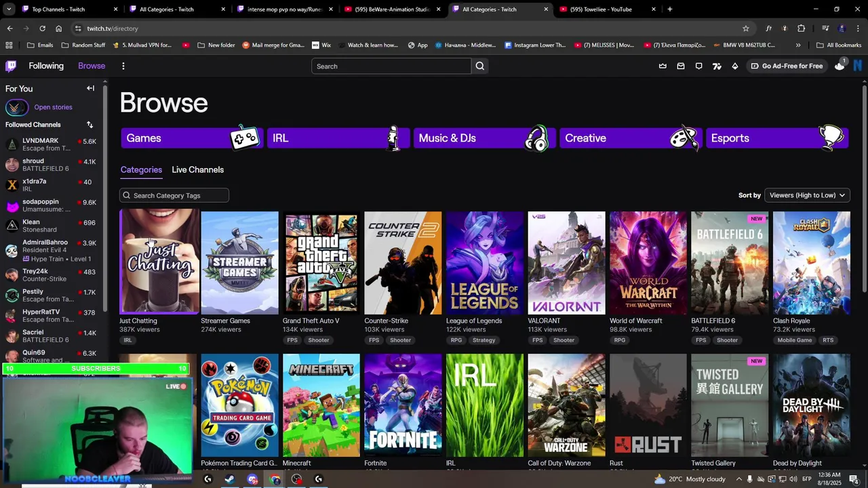The height and width of the screenshot is (488, 868).
Task: Navigate back in browser history
Action: tap(9, 28)
